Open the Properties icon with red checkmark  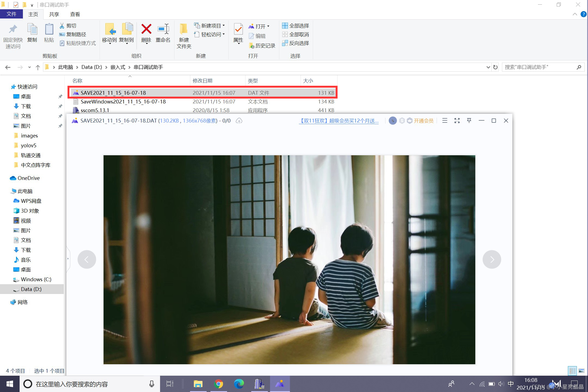click(x=238, y=30)
